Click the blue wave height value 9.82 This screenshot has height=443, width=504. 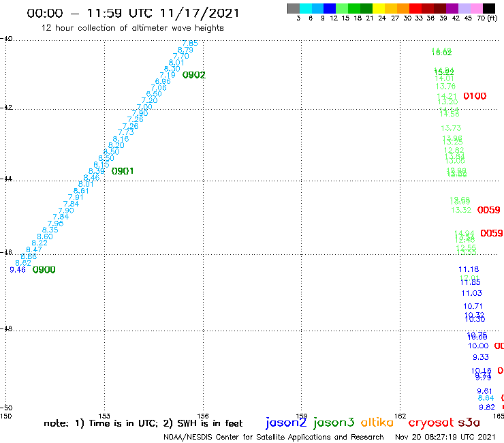click(x=487, y=408)
